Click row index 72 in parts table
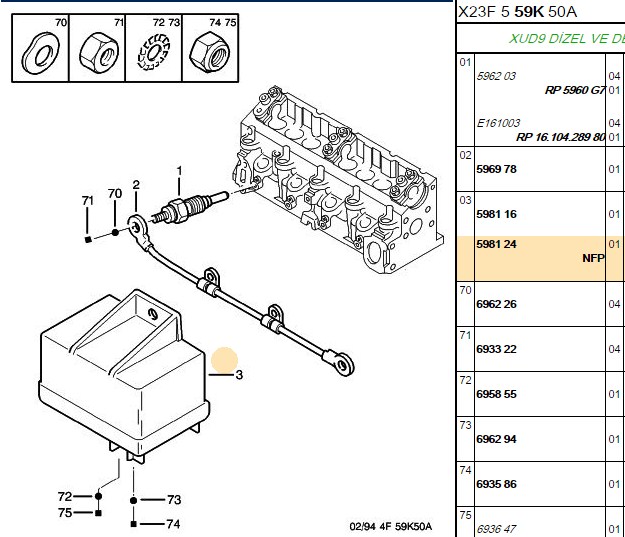 [465, 380]
